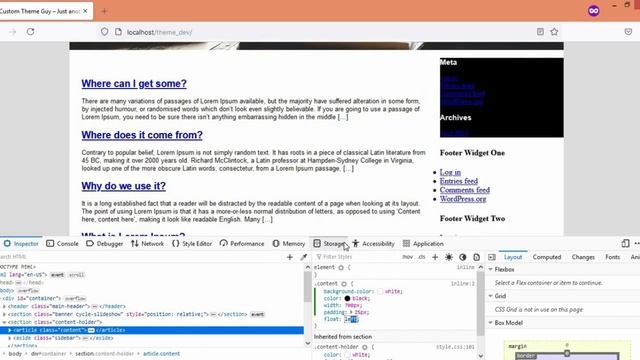Close the Custom Theme Guy tab
The image size is (640, 360).
point(85,11)
